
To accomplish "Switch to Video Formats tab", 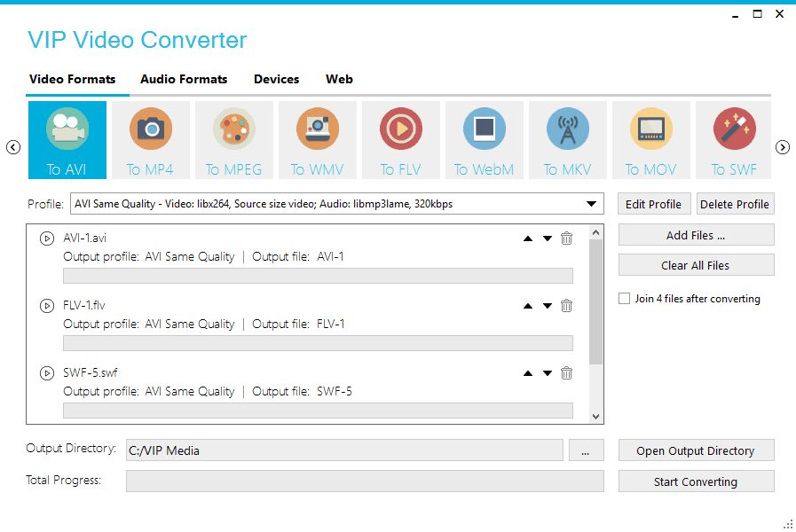I will pos(72,79).
